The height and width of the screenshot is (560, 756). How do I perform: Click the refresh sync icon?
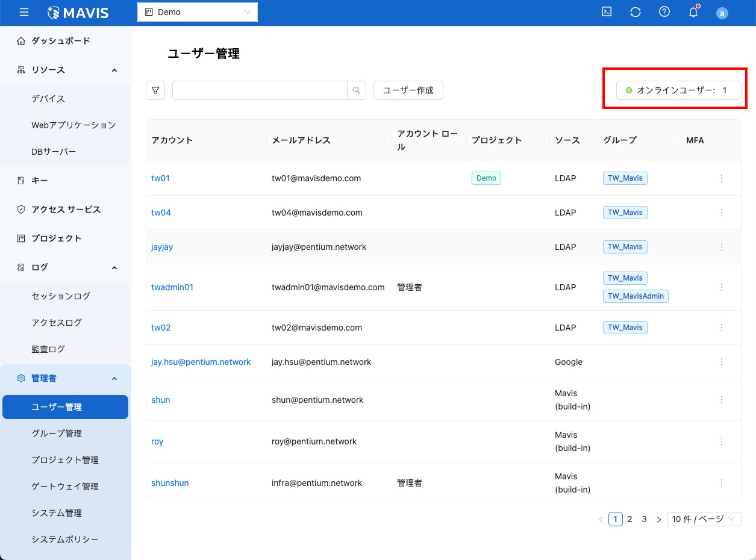[636, 12]
